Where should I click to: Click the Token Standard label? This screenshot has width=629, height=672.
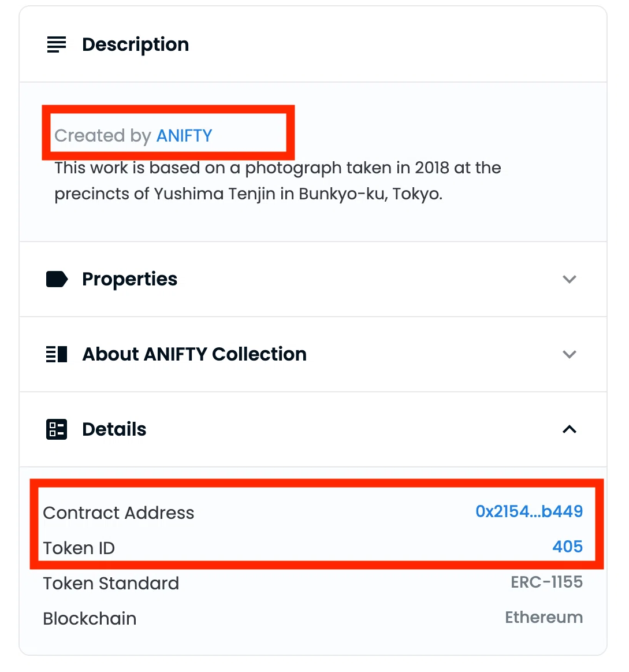click(x=111, y=584)
